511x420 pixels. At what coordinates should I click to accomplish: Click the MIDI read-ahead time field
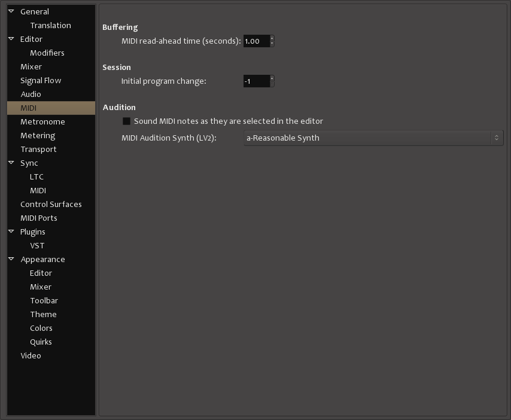click(x=256, y=41)
